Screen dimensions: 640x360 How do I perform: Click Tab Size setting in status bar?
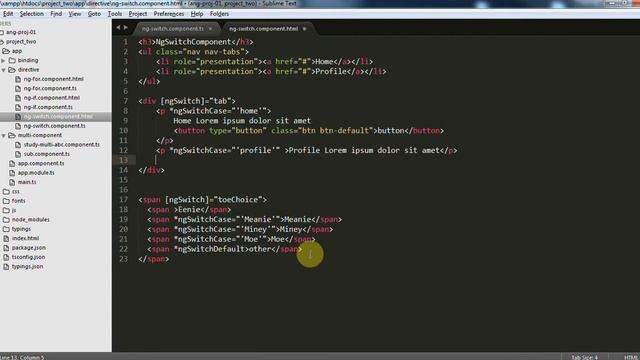[584, 357]
